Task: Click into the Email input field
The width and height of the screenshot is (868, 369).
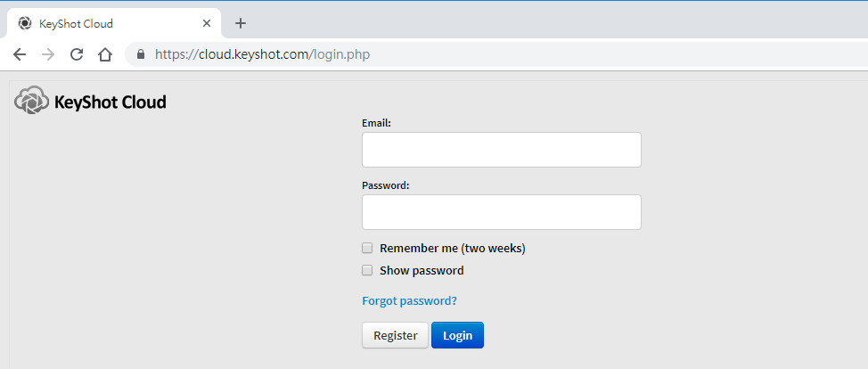Action: [502, 150]
